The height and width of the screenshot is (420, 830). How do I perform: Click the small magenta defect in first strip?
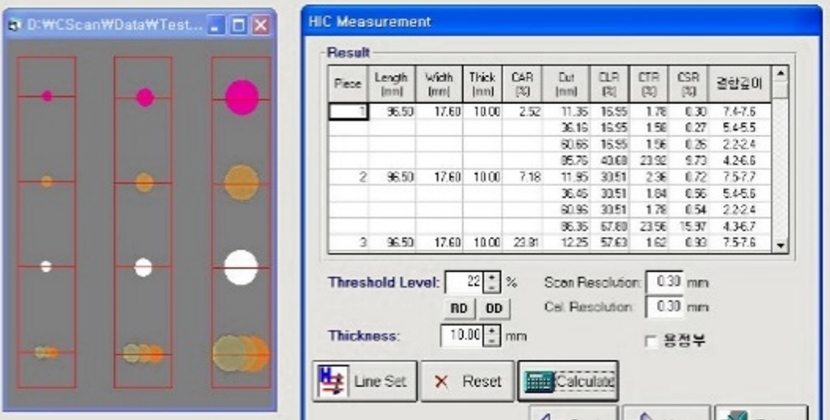pos(47,96)
